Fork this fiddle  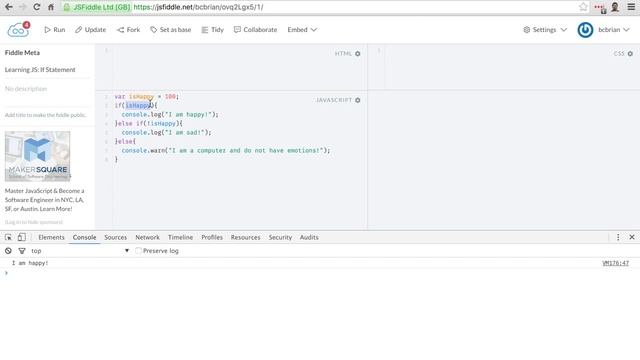[x=129, y=30]
